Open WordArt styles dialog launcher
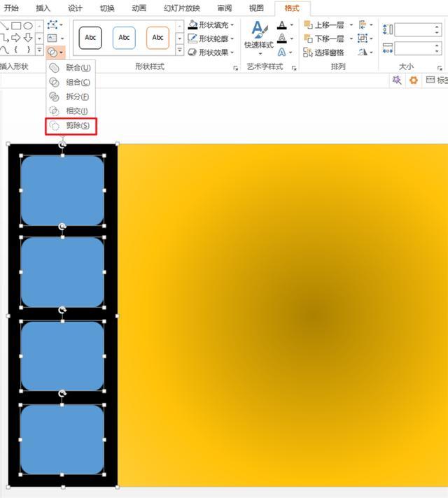Screen dimensions: 448x498 click(294, 68)
